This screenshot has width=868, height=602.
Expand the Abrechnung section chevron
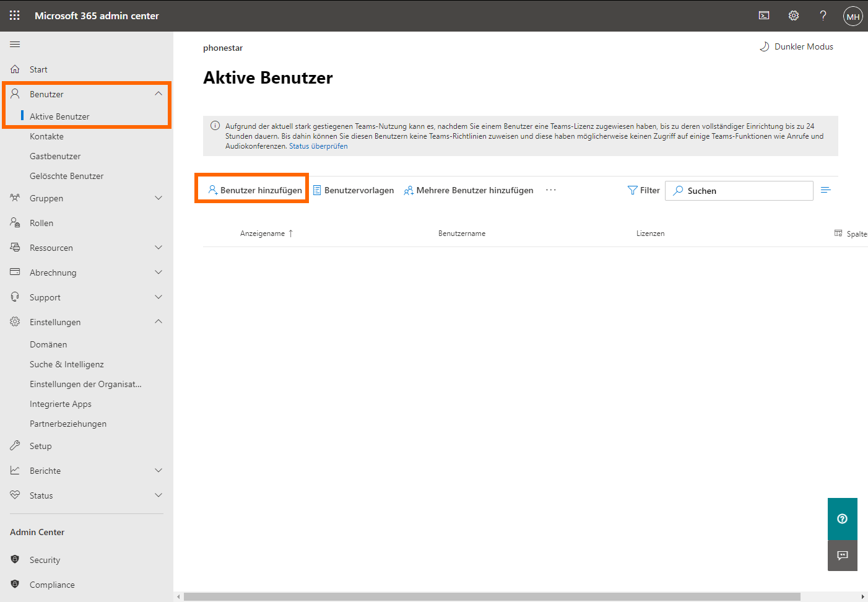[x=158, y=272]
